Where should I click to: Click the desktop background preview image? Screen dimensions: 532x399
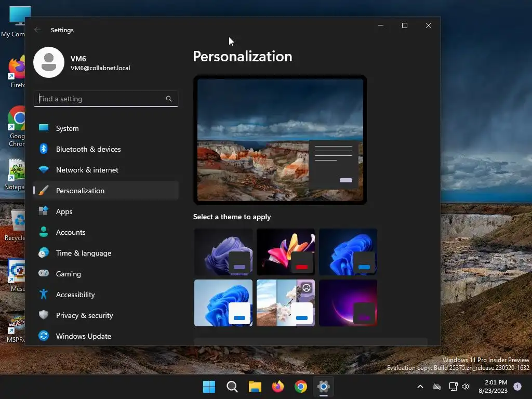(280, 140)
